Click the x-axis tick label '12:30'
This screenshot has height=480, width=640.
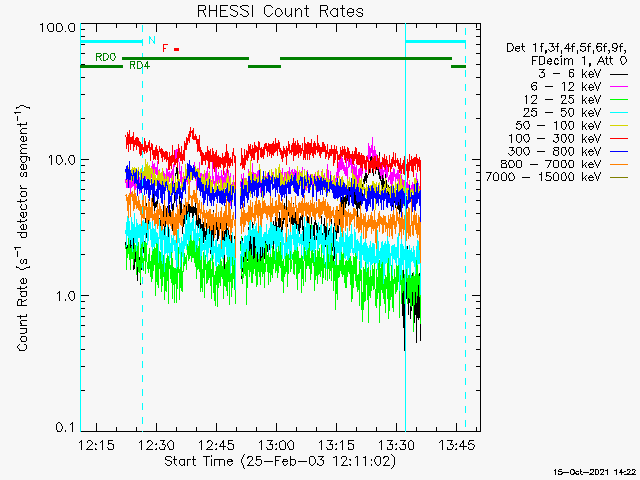click(x=156, y=444)
